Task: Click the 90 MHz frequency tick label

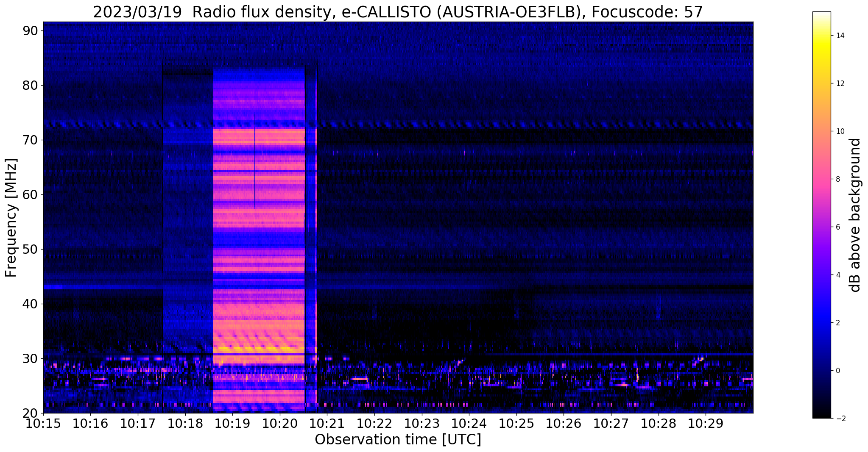Action: [x=31, y=31]
